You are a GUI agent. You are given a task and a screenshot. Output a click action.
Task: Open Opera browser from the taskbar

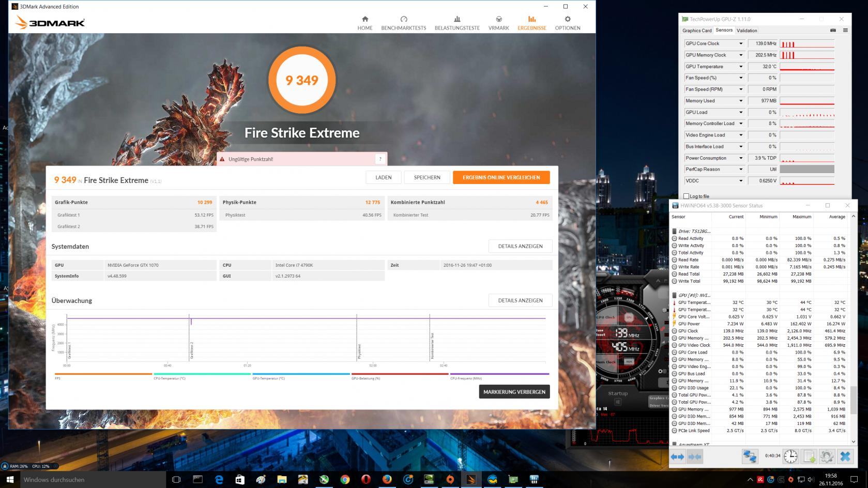click(x=366, y=479)
